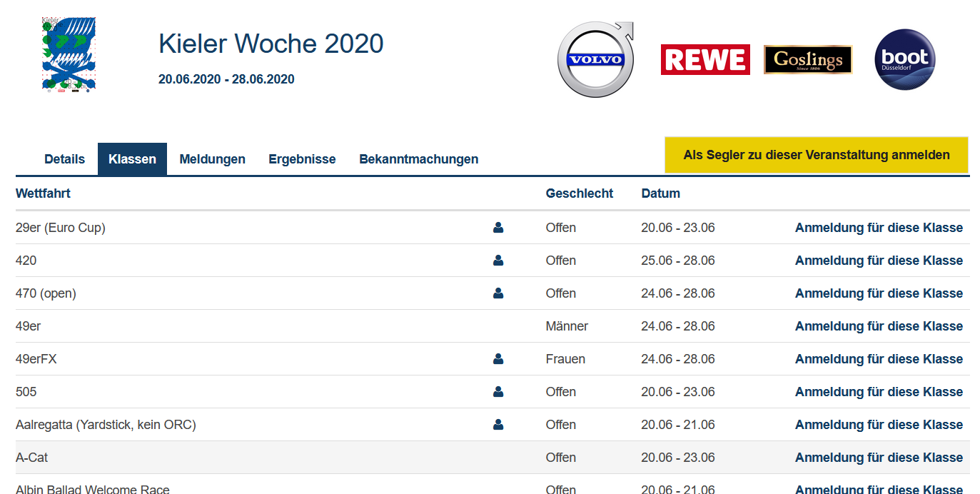The image size is (980, 494).
Task: Click the person icon in 29er row
Action: [498, 228]
